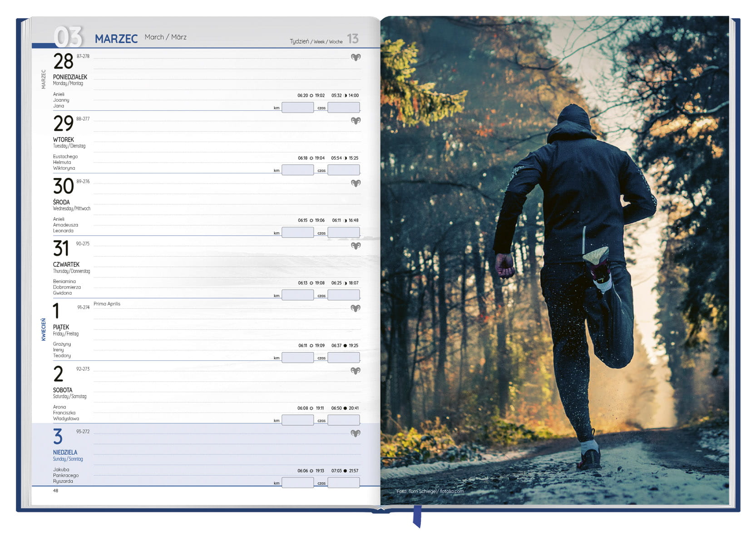Click the WTOREK day name
This screenshot has width=756, height=536.
coord(64,140)
